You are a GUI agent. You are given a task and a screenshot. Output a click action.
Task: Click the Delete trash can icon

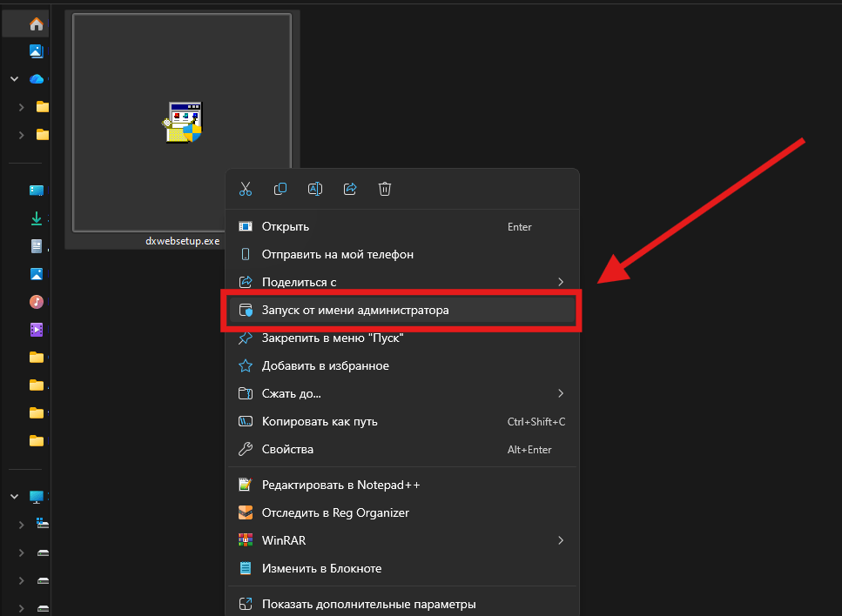[385, 189]
